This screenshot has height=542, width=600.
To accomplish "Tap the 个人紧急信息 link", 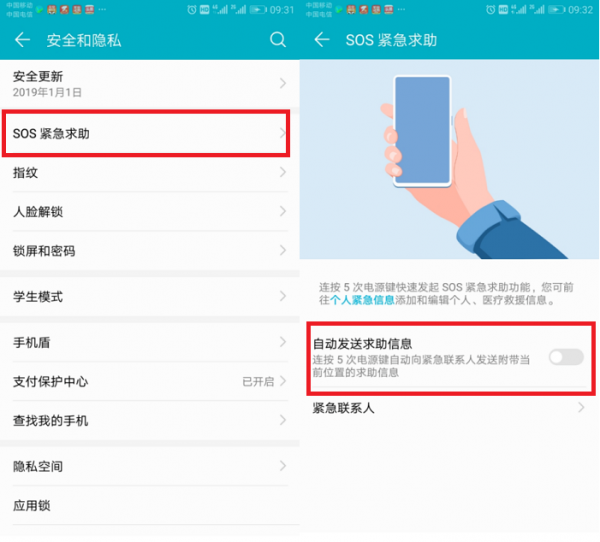I will [363, 300].
